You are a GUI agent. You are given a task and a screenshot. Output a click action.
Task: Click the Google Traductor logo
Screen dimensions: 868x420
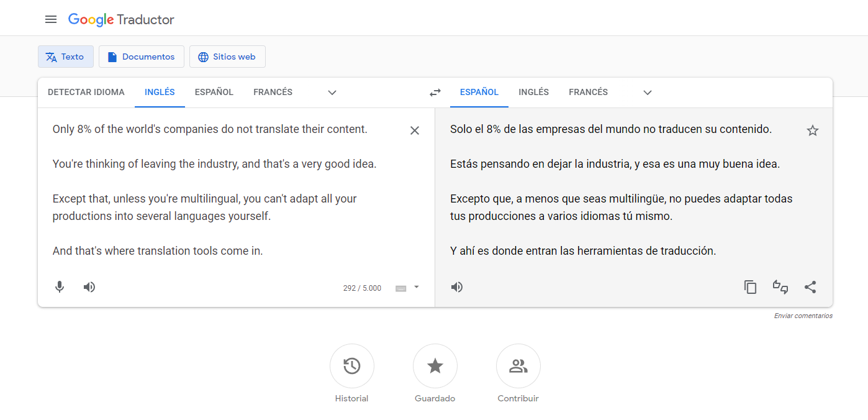(121, 19)
